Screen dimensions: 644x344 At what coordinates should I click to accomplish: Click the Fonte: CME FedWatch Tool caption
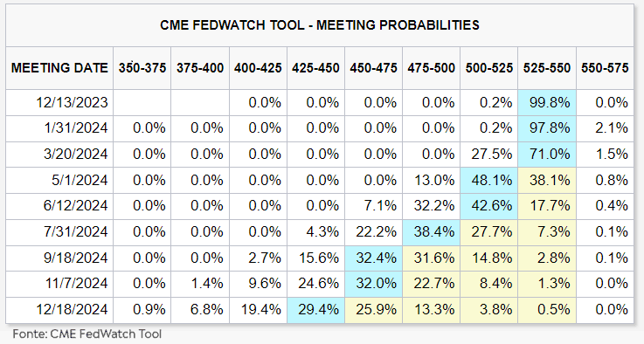click(x=87, y=334)
